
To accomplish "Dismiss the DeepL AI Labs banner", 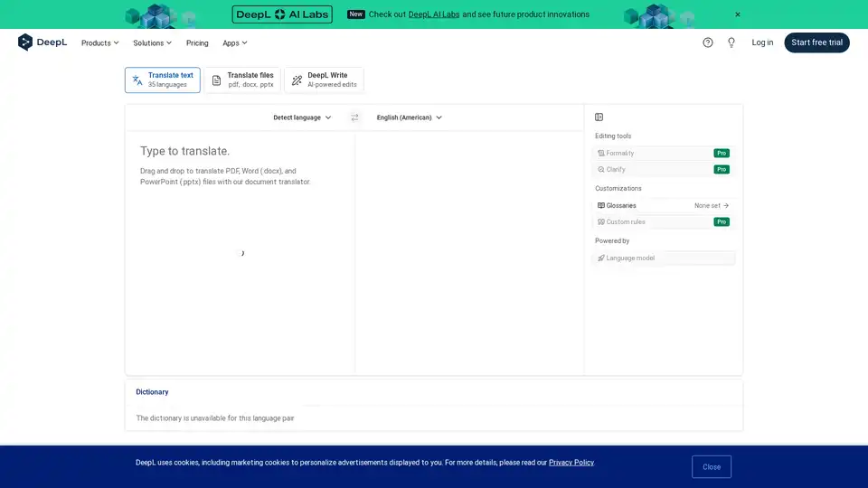I will pos(738,14).
